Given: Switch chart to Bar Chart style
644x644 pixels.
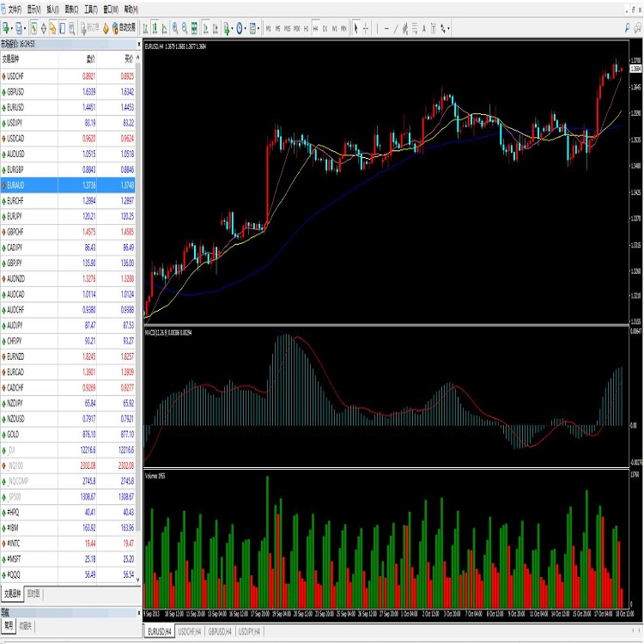Looking at the screenshot, I should coord(145,28).
